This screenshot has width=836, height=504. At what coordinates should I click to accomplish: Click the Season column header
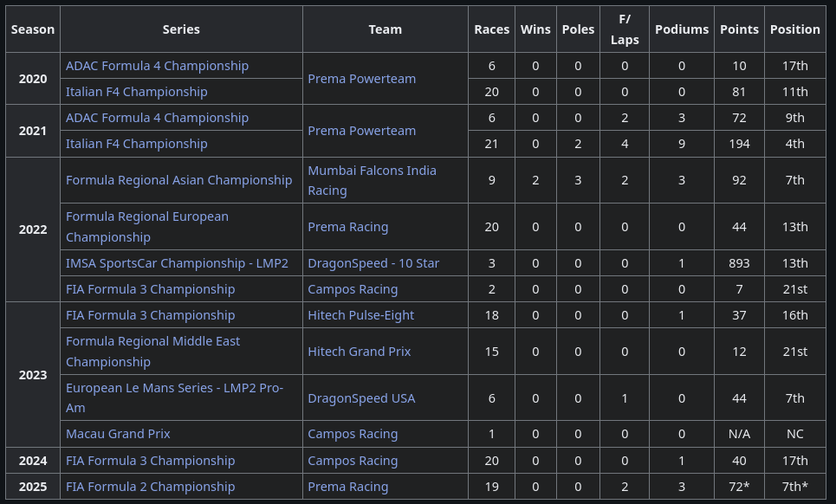33,29
